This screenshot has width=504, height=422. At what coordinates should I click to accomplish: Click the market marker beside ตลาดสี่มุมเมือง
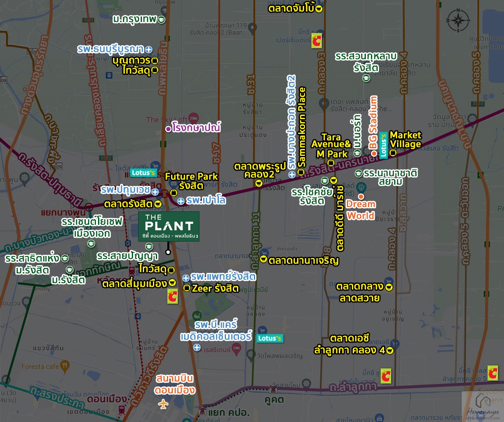pos(172,283)
